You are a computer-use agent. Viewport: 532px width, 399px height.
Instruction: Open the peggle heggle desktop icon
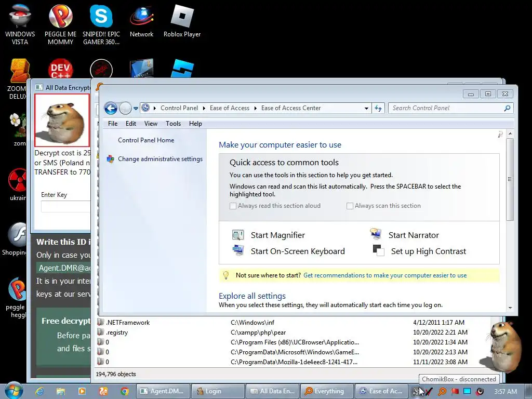[16, 298]
